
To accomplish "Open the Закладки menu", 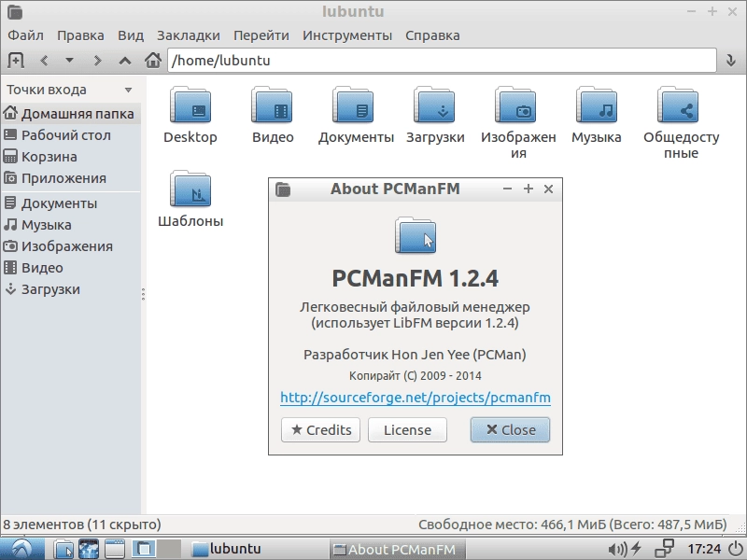I will tap(189, 35).
